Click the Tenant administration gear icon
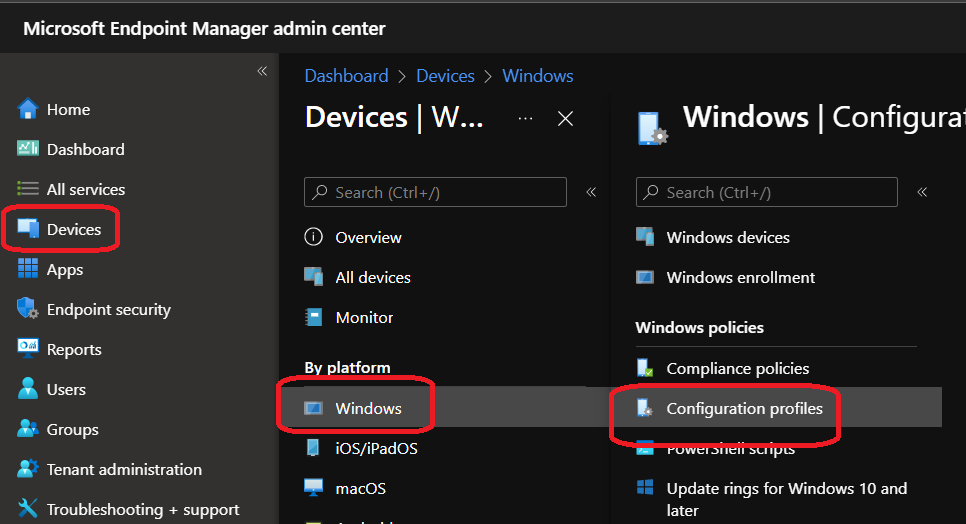Image resolution: width=966 pixels, height=524 pixels. pyautogui.click(x=28, y=469)
